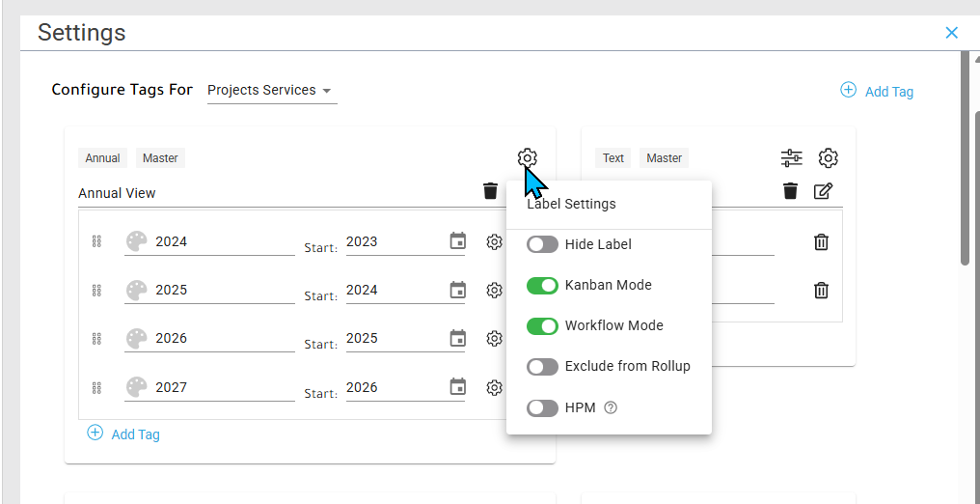Edit the 2027 tag name field
This screenshot has width=980, height=504.
click(x=225, y=388)
